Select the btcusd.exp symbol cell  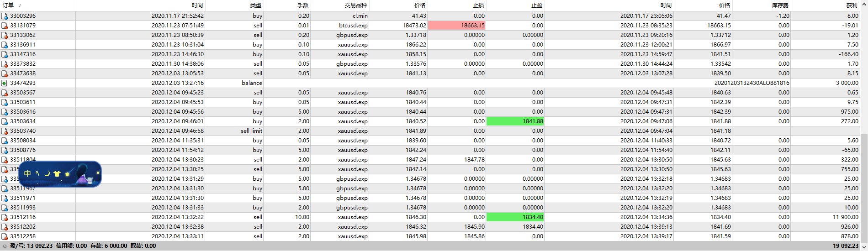(x=340, y=26)
